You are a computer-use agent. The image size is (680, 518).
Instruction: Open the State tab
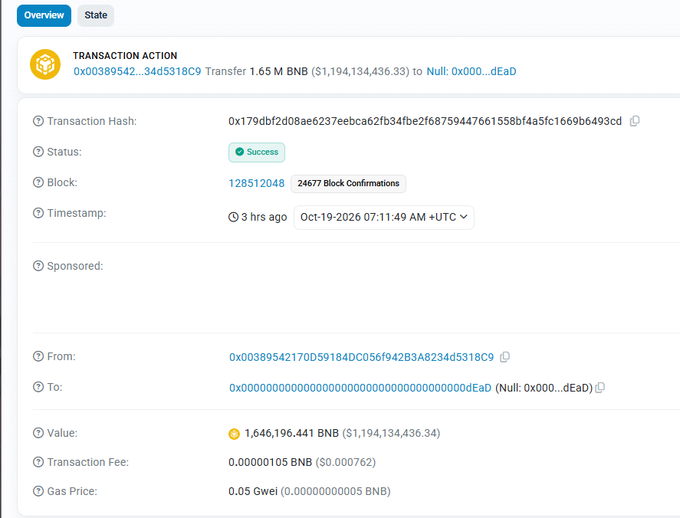(x=95, y=16)
